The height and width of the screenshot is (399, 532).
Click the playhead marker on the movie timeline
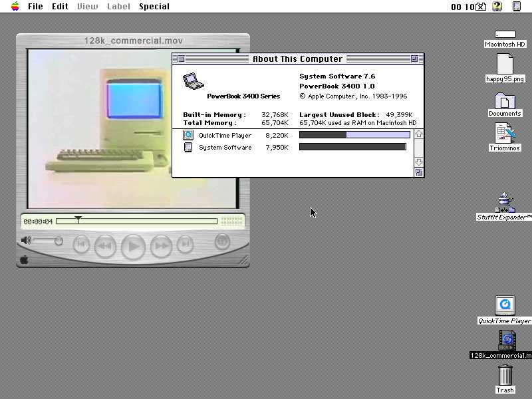(x=78, y=219)
